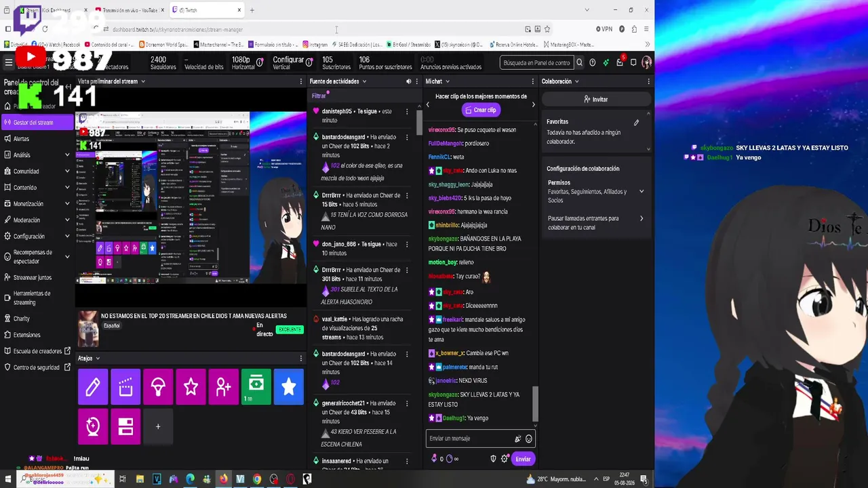Expand the Configuración sidebar section
Image resolution: width=868 pixels, height=488 pixels.
tap(67, 237)
